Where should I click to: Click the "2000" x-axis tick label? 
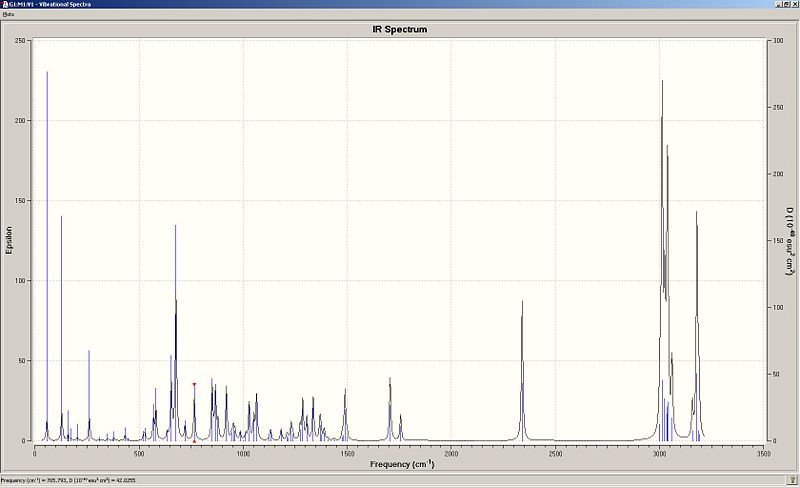pos(451,453)
